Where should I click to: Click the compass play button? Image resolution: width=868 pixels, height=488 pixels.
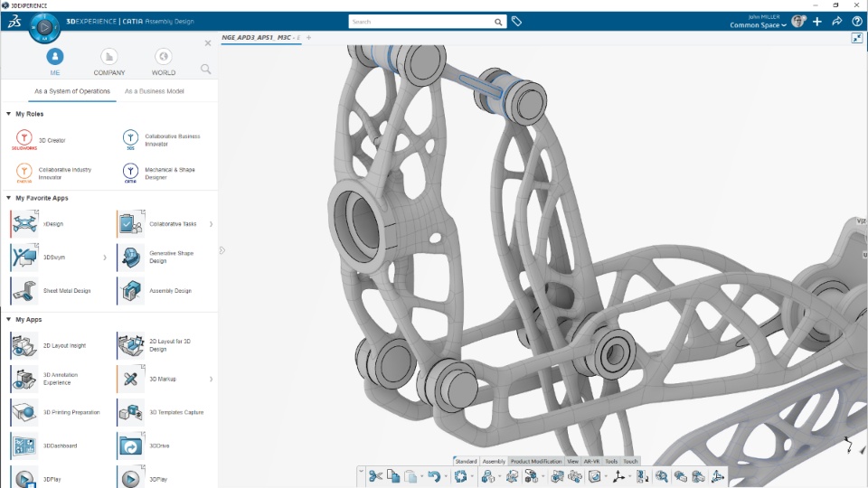point(45,26)
